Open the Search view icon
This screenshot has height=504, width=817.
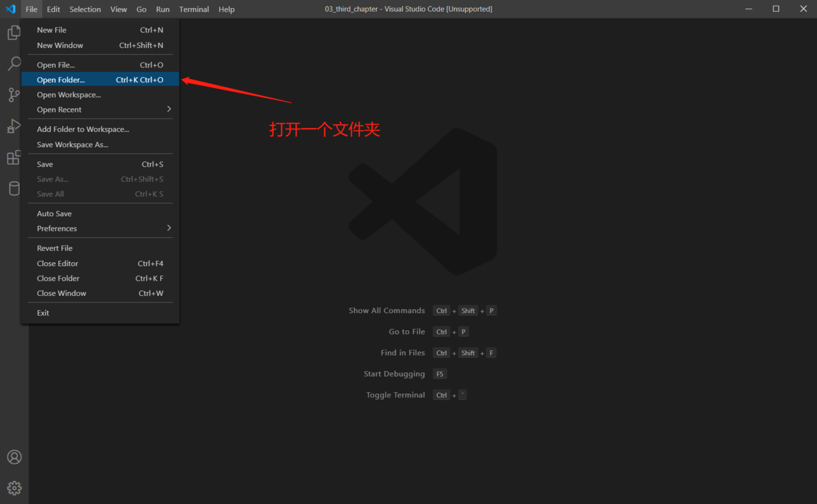click(x=14, y=63)
